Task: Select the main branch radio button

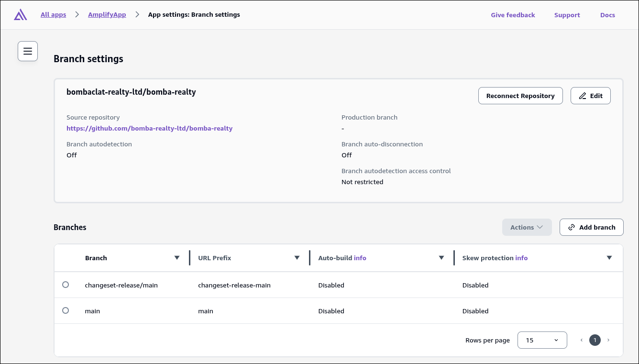Action: [66, 310]
